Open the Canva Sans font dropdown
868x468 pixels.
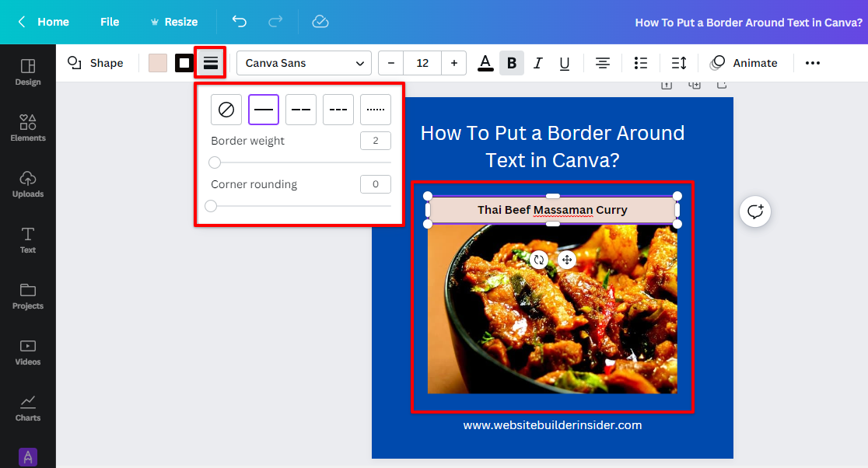coord(304,63)
